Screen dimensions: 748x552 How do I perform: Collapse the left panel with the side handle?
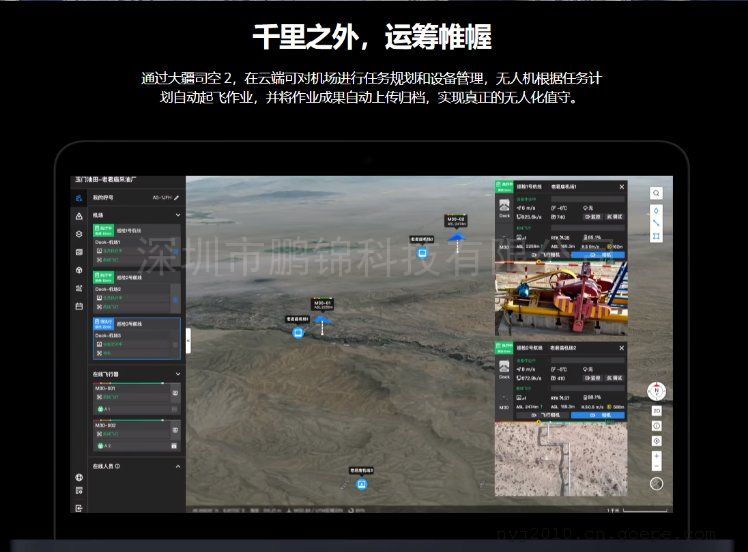click(188, 340)
